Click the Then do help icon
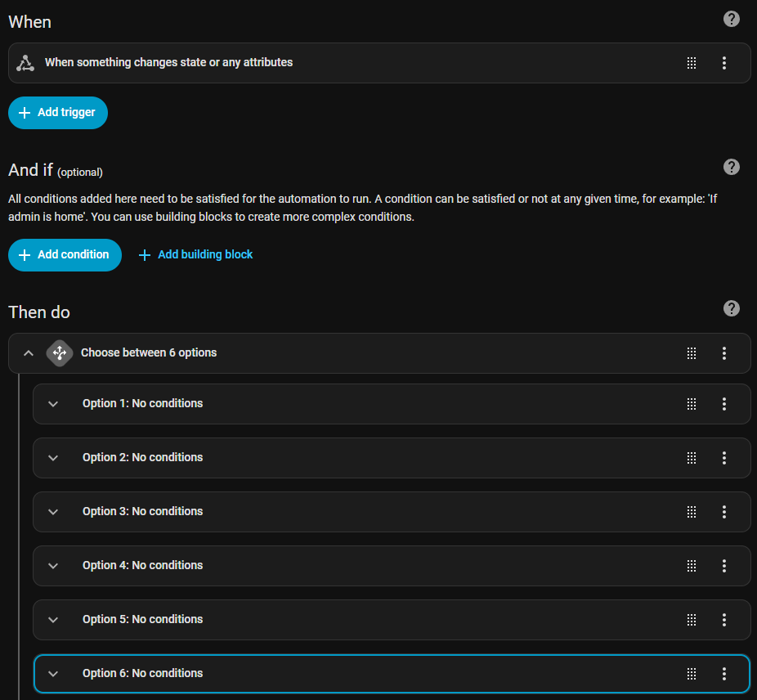This screenshot has width=757, height=700. pos(732,308)
